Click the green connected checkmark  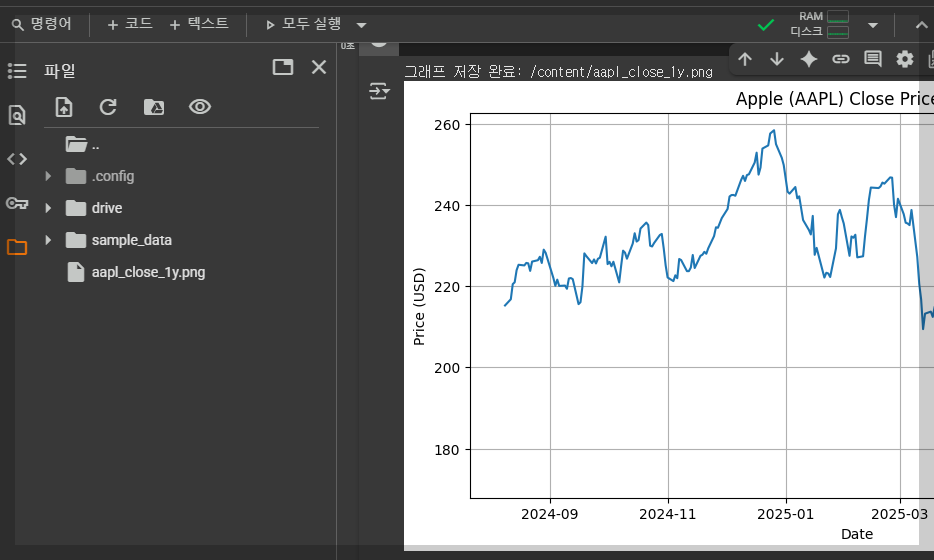pos(766,26)
